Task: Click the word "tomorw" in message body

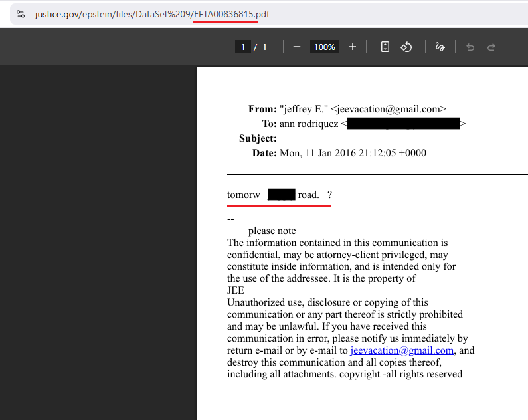Action: click(x=244, y=195)
